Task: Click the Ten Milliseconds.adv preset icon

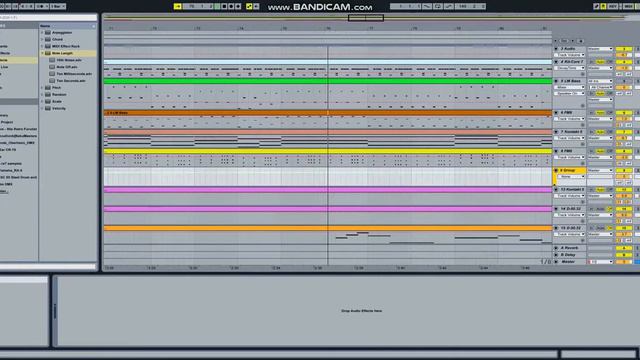Action: [x=52, y=74]
